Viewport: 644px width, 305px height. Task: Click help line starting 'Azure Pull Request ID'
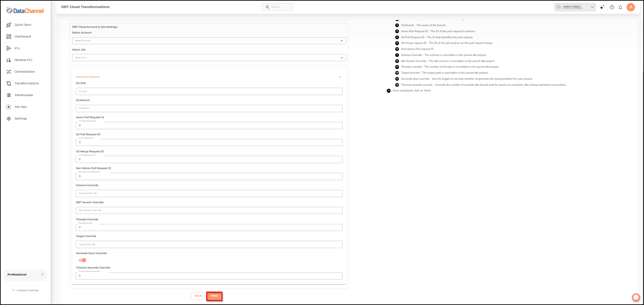click(x=438, y=31)
